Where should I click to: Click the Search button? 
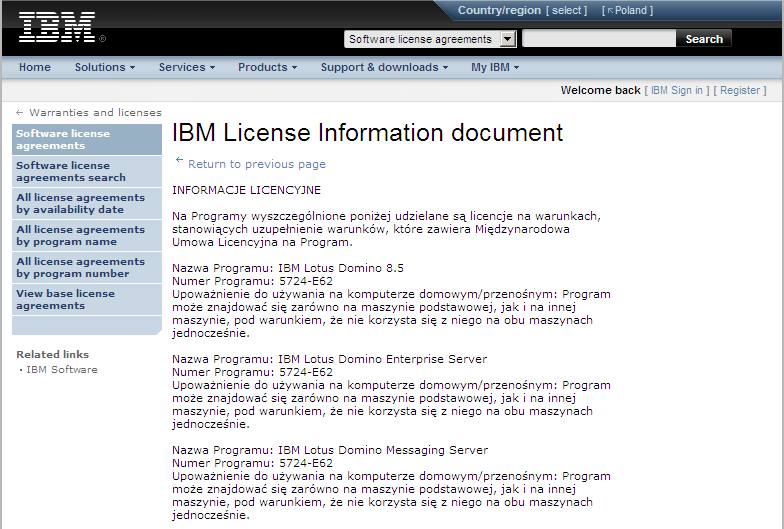tap(704, 39)
